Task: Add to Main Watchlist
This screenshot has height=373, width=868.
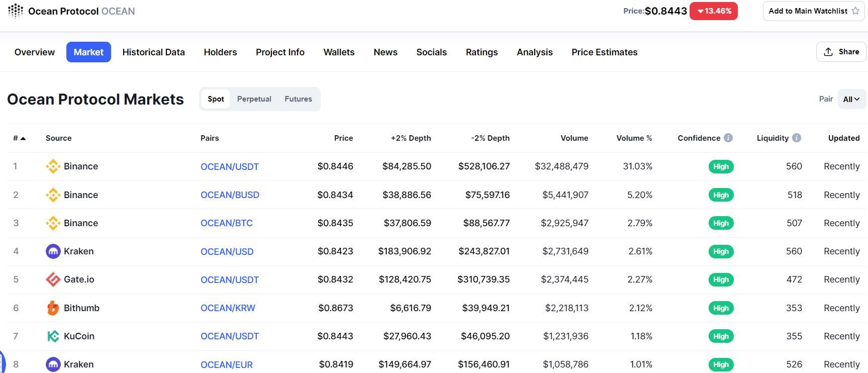Action: [814, 11]
